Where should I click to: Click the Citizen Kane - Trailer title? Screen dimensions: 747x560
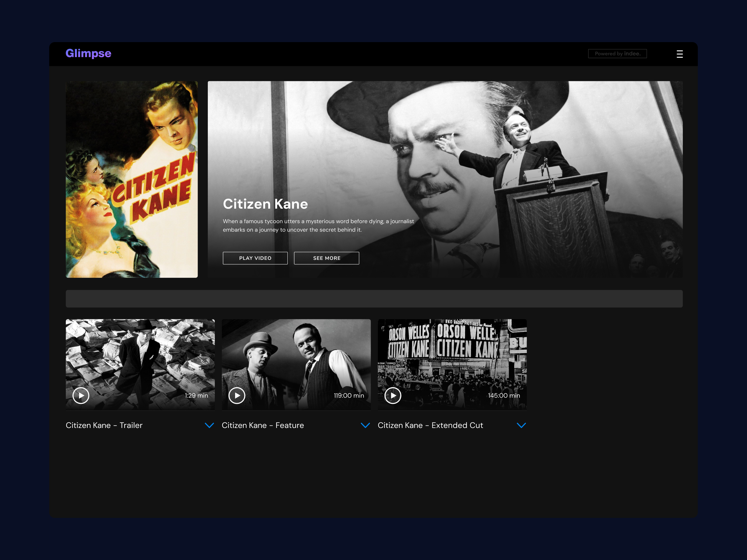104,425
